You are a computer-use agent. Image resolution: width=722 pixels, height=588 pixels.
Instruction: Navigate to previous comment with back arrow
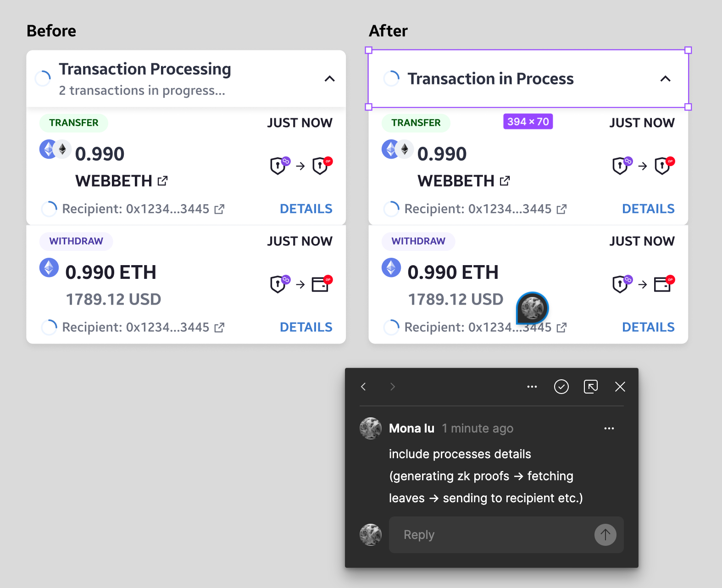[x=363, y=387]
